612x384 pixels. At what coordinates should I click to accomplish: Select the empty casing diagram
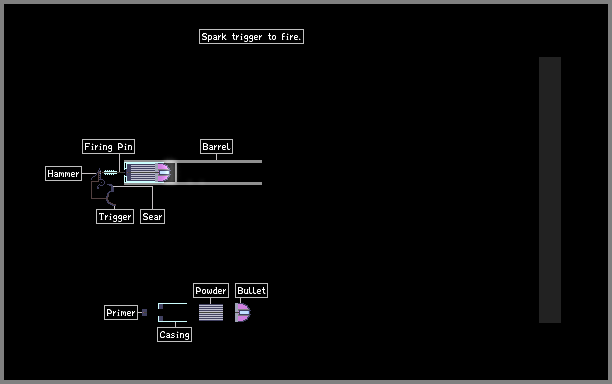point(172,312)
